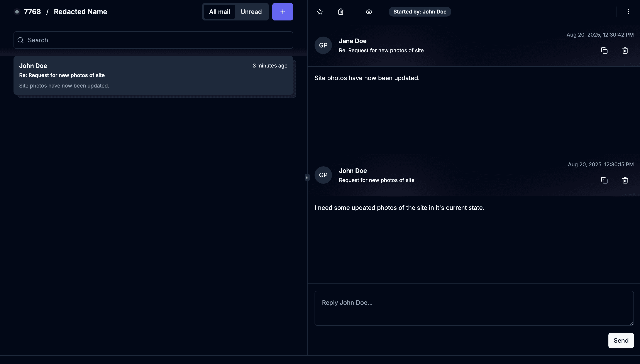This screenshot has height=364, width=640.
Task: Click the 'Aug 20, 2025, 12:30:15 PM' timestamp
Action: tap(601, 165)
